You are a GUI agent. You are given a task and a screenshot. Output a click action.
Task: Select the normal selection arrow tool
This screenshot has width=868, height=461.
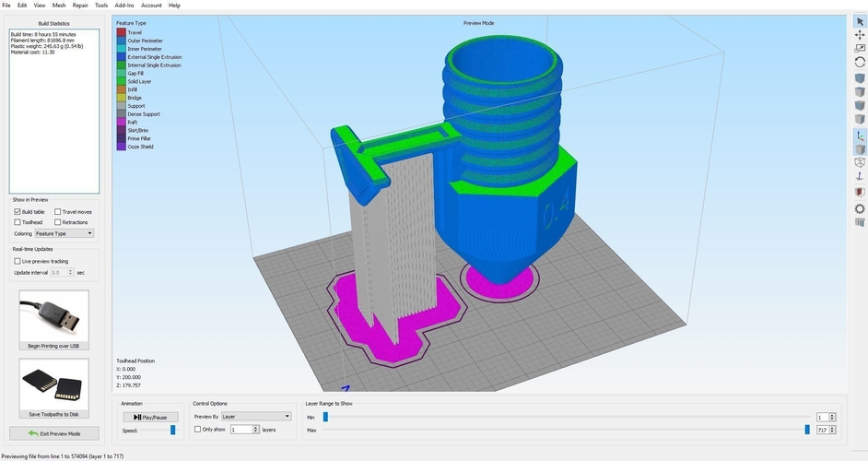tap(859, 21)
